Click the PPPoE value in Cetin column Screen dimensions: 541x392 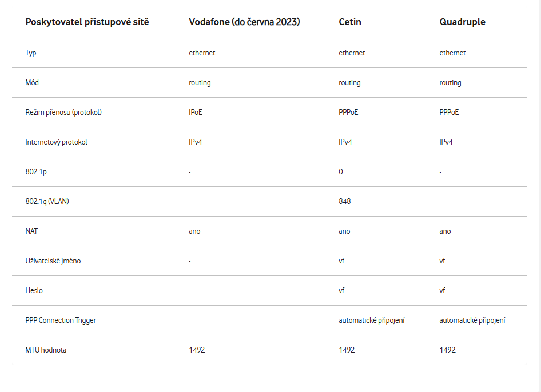tap(348, 113)
